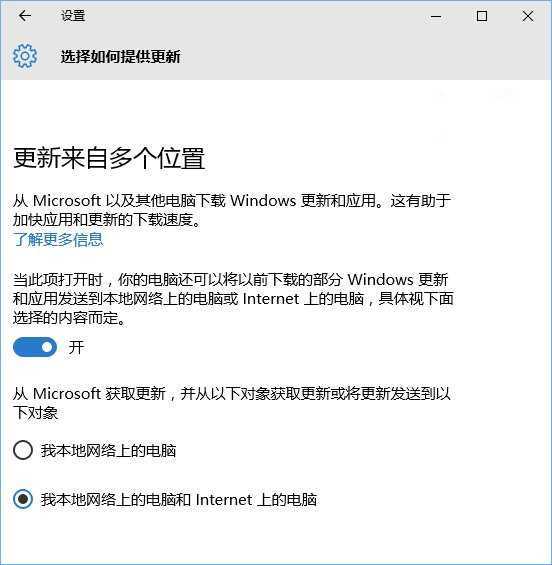Select the 我本地网络上的电脑 radio button circle
This screenshot has width=552, height=565.
tap(23, 450)
